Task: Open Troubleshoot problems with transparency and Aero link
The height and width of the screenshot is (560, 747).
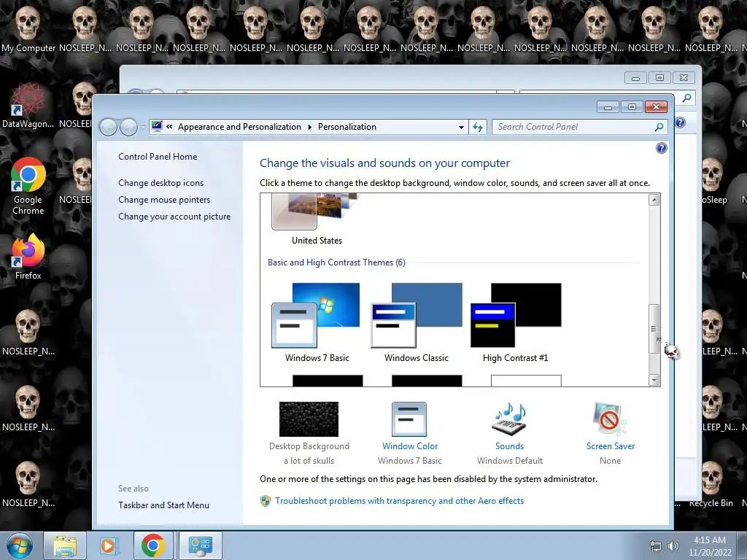Action: click(x=399, y=501)
